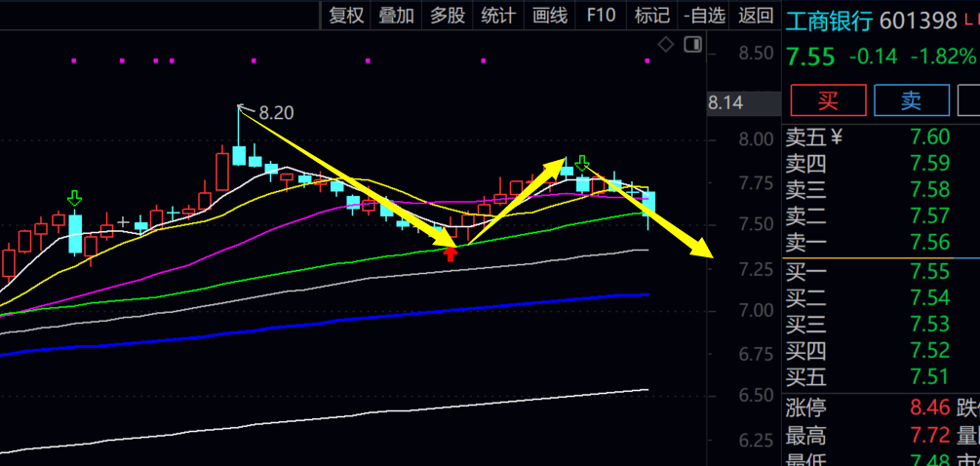Open the 标记 mark menu

click(651, 15)
